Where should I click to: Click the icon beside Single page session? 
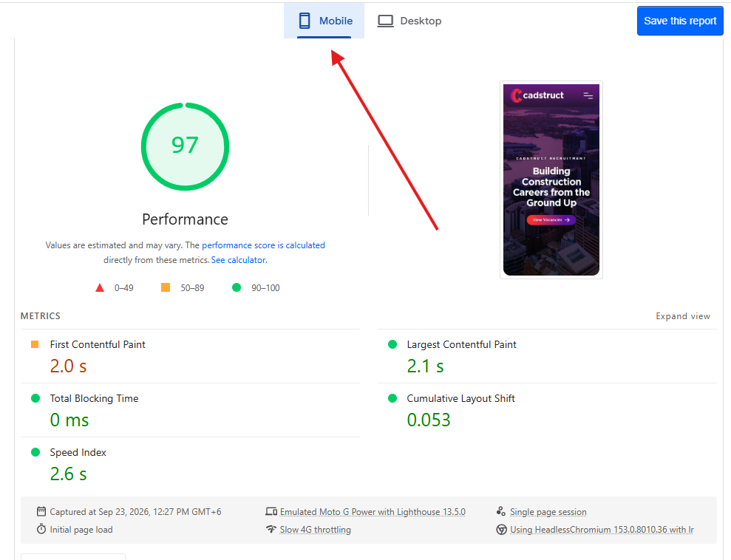[500, 511]
